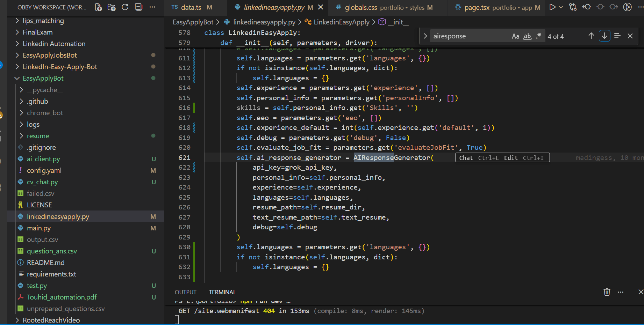Click the Run Python file play button
Screen dimensions: 644x325
click(552, 7)
